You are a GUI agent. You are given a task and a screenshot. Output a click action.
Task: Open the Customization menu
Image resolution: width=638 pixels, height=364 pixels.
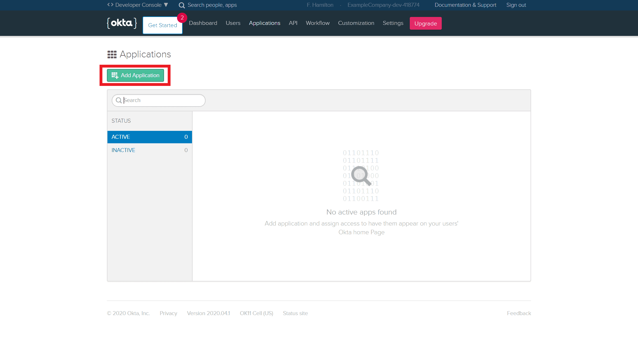[356, 23]
